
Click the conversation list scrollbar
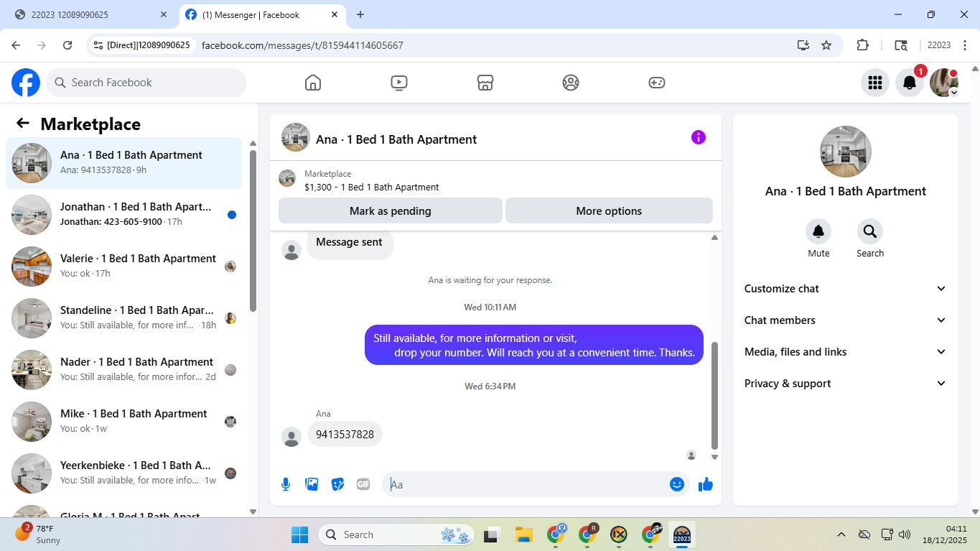tap(253, 230)
